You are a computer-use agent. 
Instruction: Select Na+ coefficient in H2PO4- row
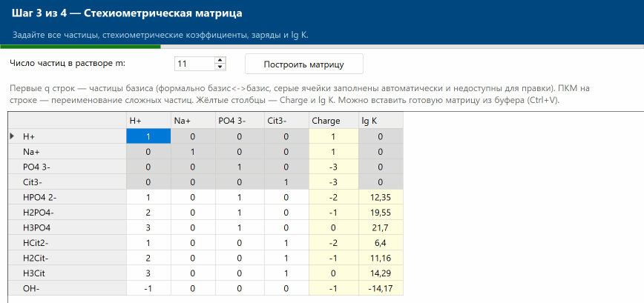193,212
